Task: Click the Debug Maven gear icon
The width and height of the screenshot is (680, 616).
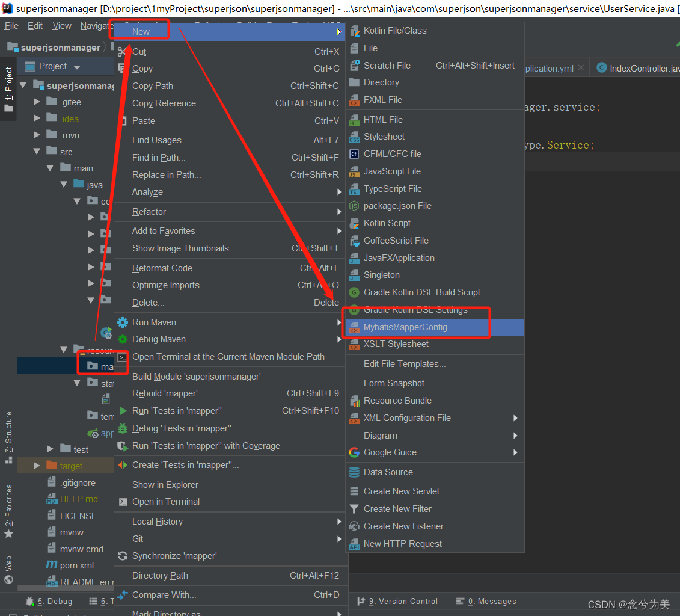Action: point(123,339)
